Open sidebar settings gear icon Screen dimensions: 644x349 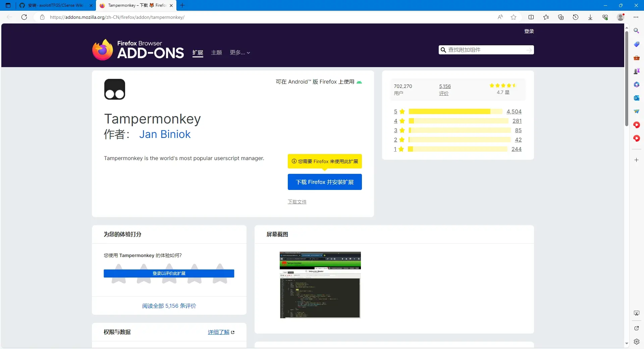click(636, 342)
